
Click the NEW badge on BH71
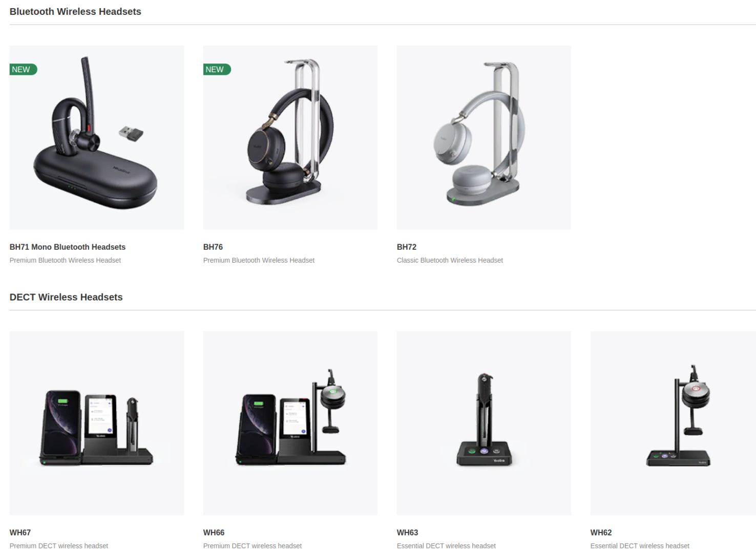[23, 69]
